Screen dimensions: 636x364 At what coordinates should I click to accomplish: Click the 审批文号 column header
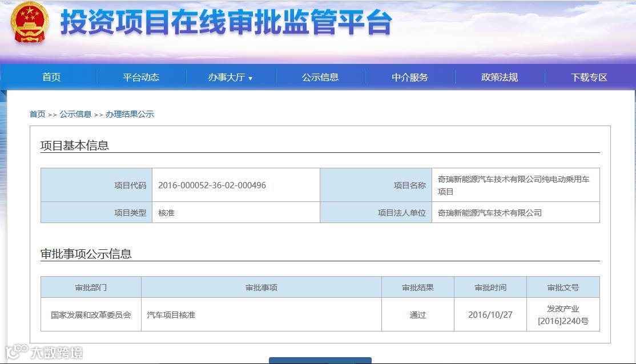[x=563, y=288]
